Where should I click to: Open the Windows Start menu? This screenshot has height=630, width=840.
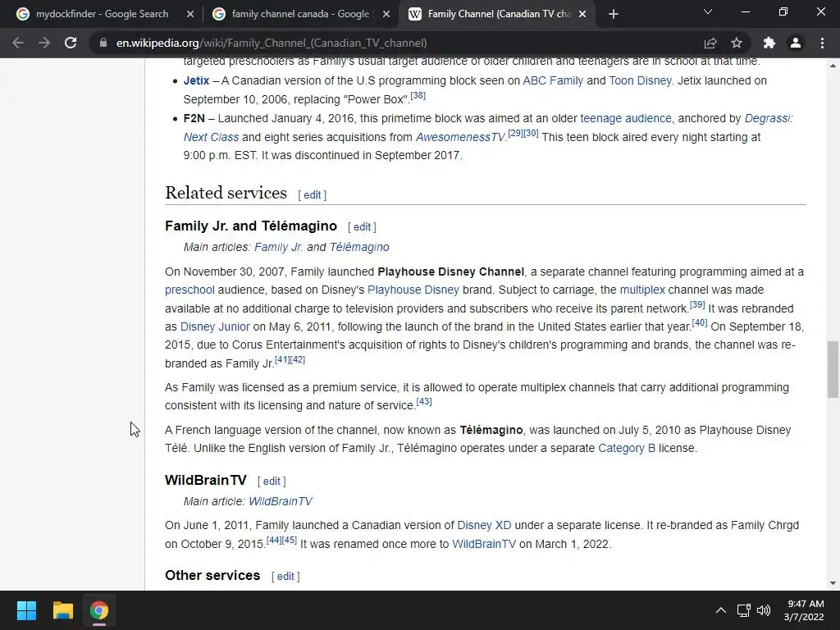coord(26,610)
